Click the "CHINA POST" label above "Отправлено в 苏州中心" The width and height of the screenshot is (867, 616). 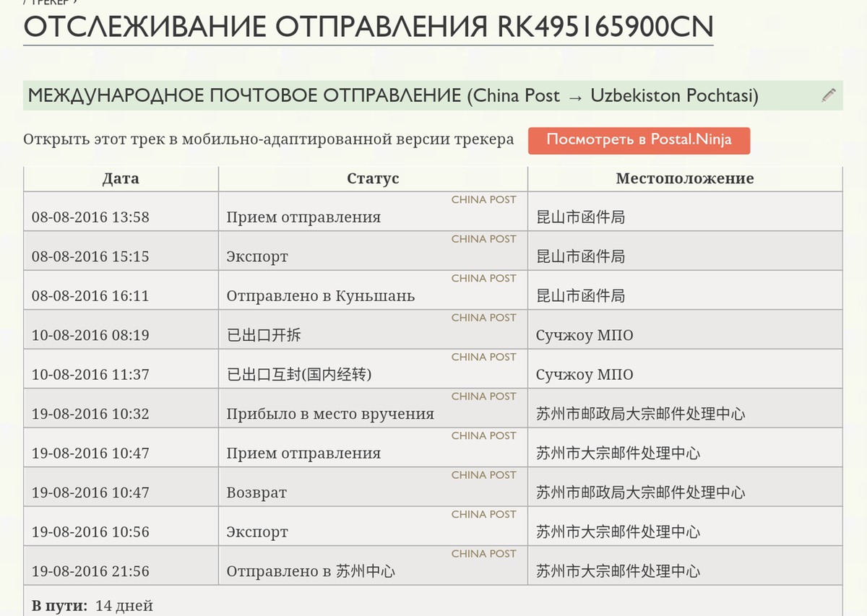[x=484, y=554]
